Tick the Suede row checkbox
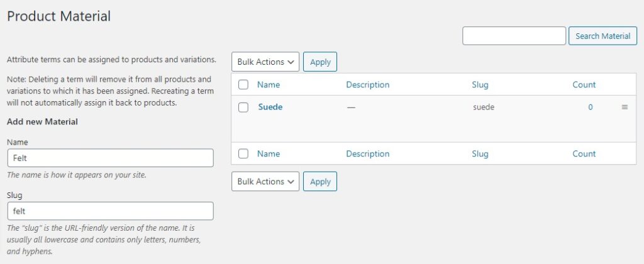 [243, 107]
